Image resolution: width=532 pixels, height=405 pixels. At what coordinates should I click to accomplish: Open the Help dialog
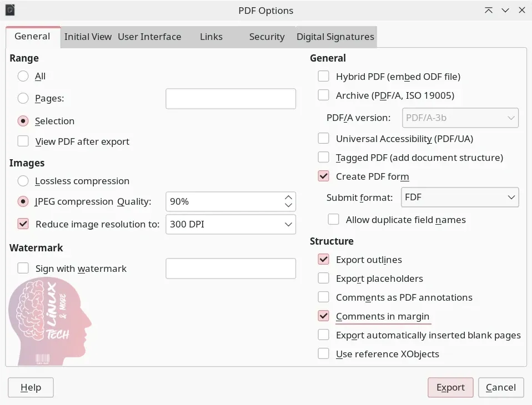[x=30, y=387]
